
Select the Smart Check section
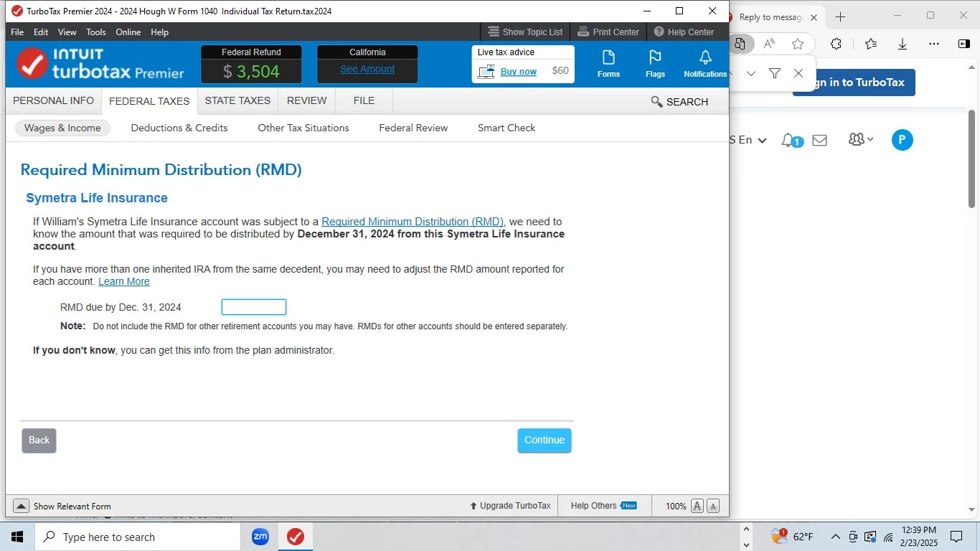pos(507,128)
